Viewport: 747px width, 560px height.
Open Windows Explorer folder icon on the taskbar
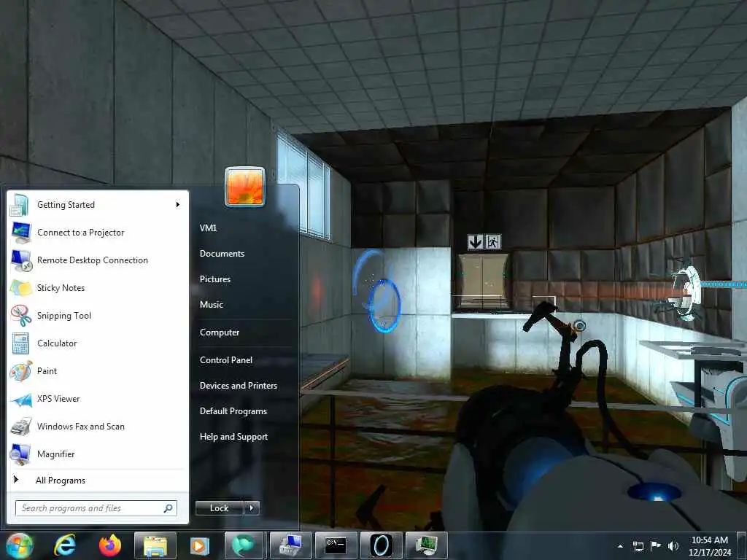pos(155,545)
